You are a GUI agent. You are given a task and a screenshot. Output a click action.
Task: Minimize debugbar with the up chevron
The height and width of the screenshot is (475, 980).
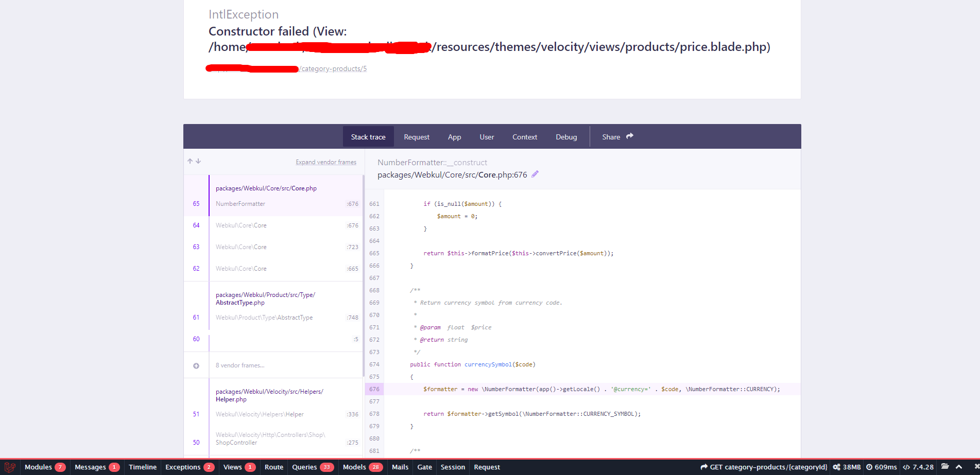tap(959, 467)
